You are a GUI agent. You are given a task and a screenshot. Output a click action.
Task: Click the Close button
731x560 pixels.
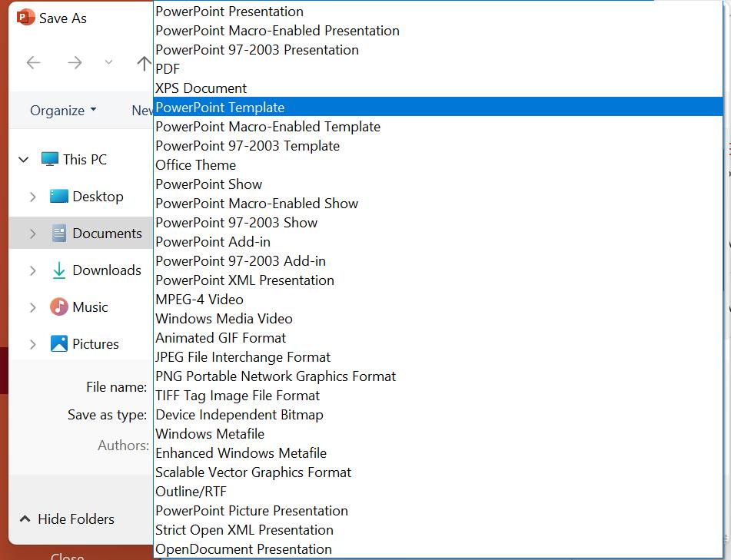click(x=67, y=555)
